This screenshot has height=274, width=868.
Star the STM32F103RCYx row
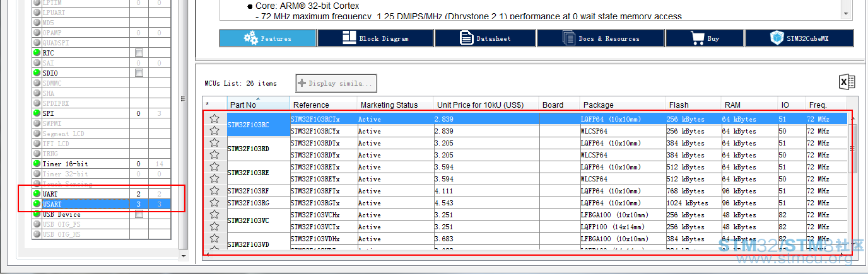[x=214, y=130]
